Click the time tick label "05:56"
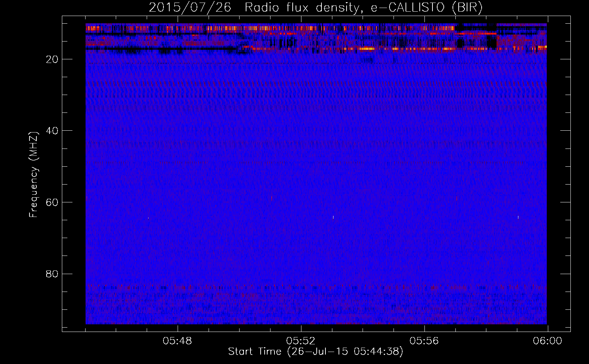Image resolution: width=589 pixels, height=364 pixels. coord(424,341)
